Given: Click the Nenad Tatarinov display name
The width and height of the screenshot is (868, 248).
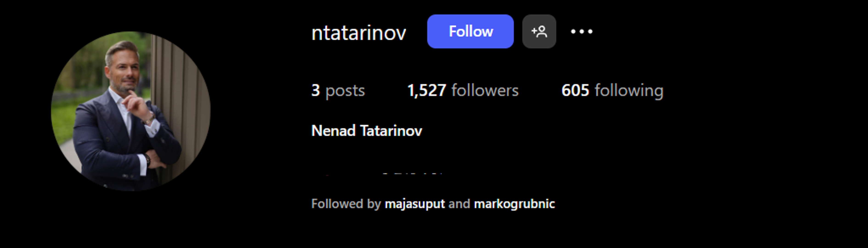Looking at the screenshot, I should (x=367, y=131).
